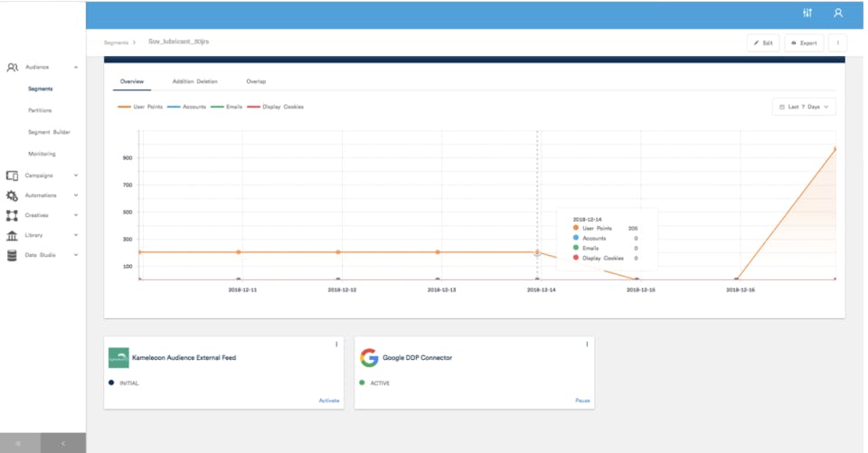Image resolution: width=868 pixels, height=453 pixels.
Task: Open the Last 7 Days date dropdown
Action: 804,107
